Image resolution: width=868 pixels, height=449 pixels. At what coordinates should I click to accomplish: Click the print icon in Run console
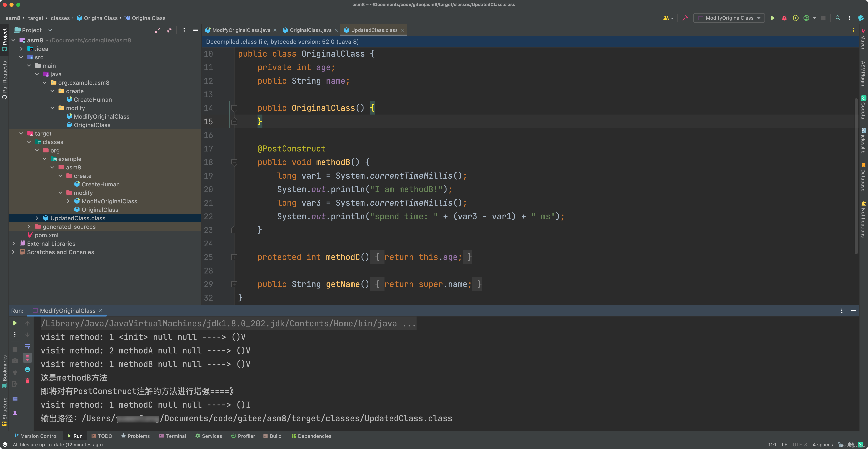coord(27,370)
